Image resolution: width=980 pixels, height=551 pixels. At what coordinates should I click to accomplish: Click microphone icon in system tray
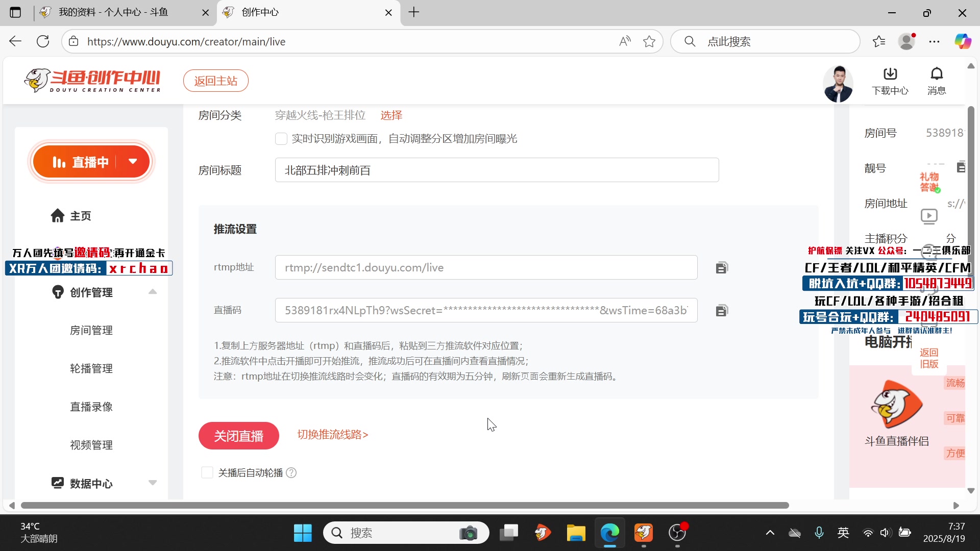click(x=819, y=533)
